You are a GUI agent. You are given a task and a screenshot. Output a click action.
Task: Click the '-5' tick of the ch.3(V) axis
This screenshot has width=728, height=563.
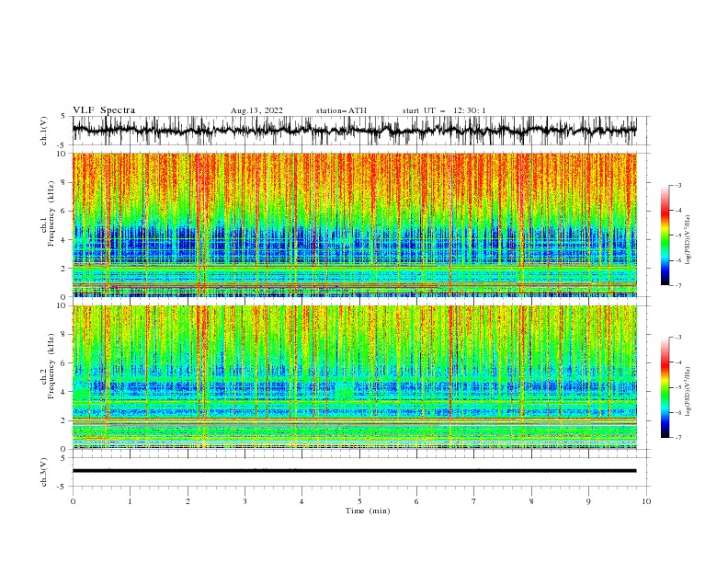(x=62, y=487)
